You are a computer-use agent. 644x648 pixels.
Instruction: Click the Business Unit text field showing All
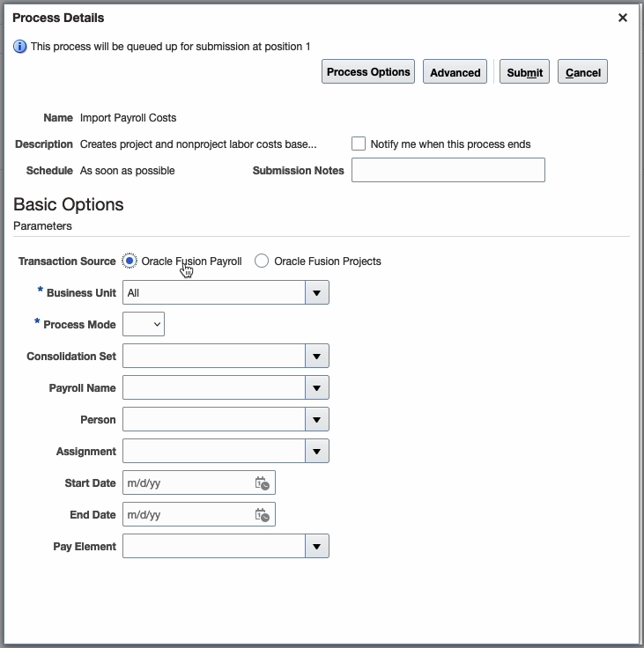214,292
